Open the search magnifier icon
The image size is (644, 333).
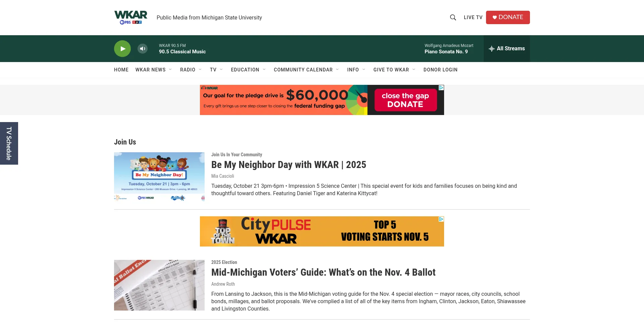[x=453, y=17]
